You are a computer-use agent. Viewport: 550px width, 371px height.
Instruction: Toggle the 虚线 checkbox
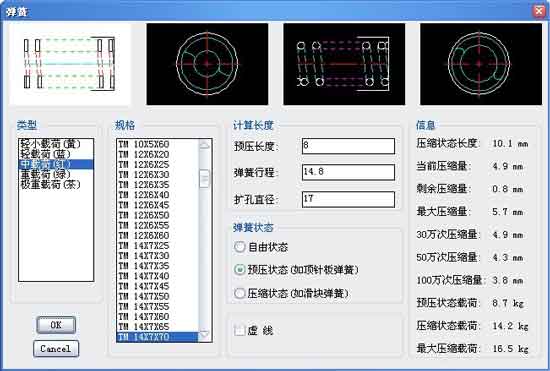(240, 330)
